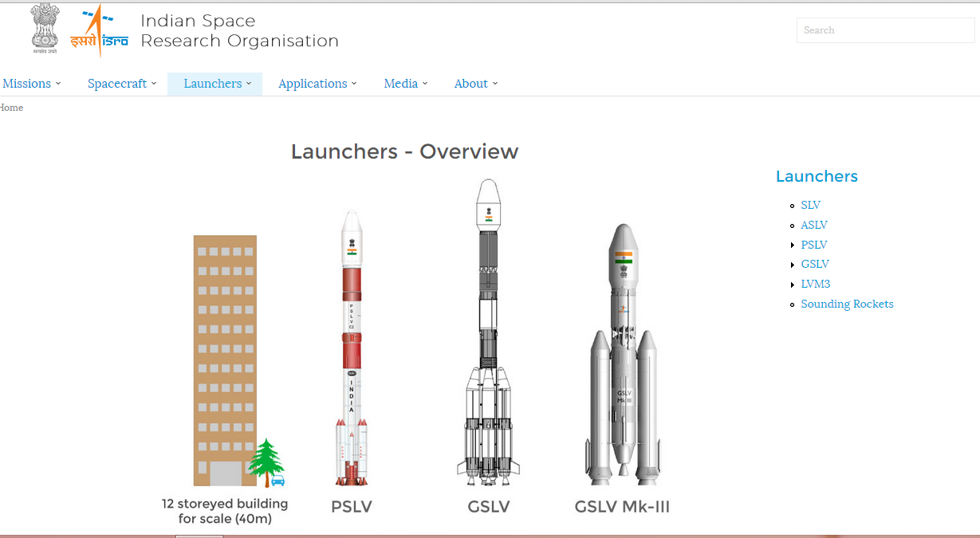This screenshot has width=980, height=538.
Task: Click the PSLV caption under the rocket
Action: [352, 506]
